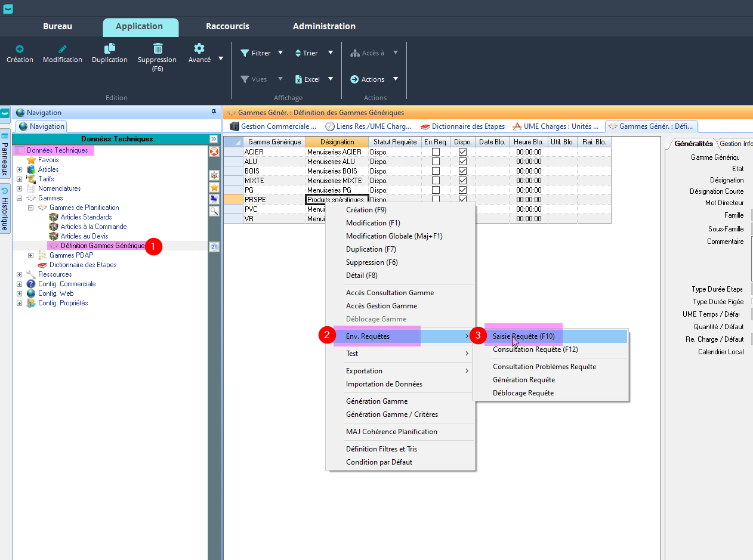Select the Articles Standards tree item
Viewport: 753px width, 560px height.
86,217
